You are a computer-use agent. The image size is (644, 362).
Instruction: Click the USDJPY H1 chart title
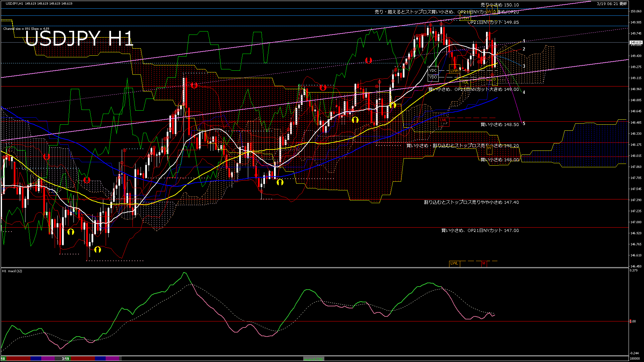[x=79, y=39]
